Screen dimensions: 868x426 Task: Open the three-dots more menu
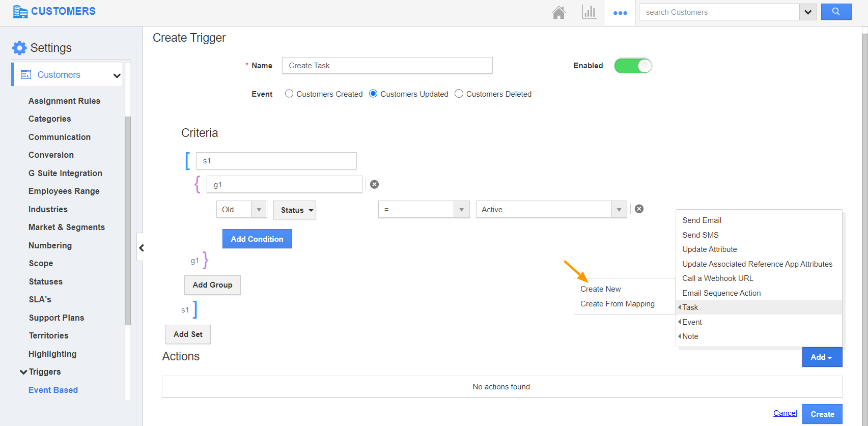tap(620, 13)
